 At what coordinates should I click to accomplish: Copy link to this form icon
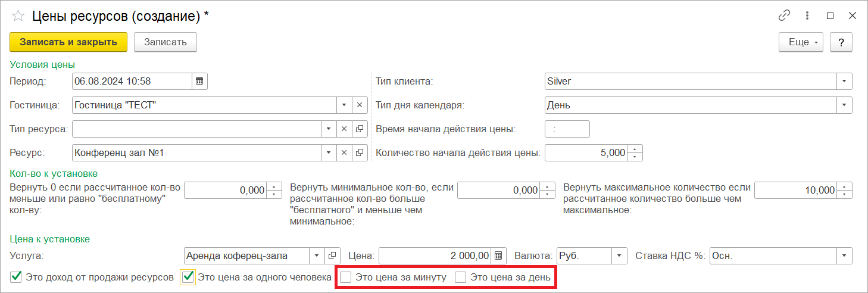point(785,16)
